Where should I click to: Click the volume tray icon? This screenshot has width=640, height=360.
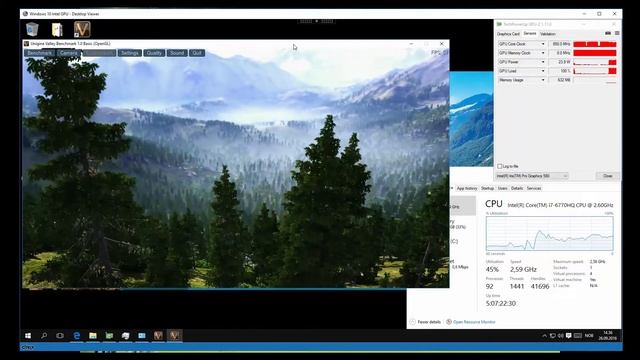[x=560, y=336]
